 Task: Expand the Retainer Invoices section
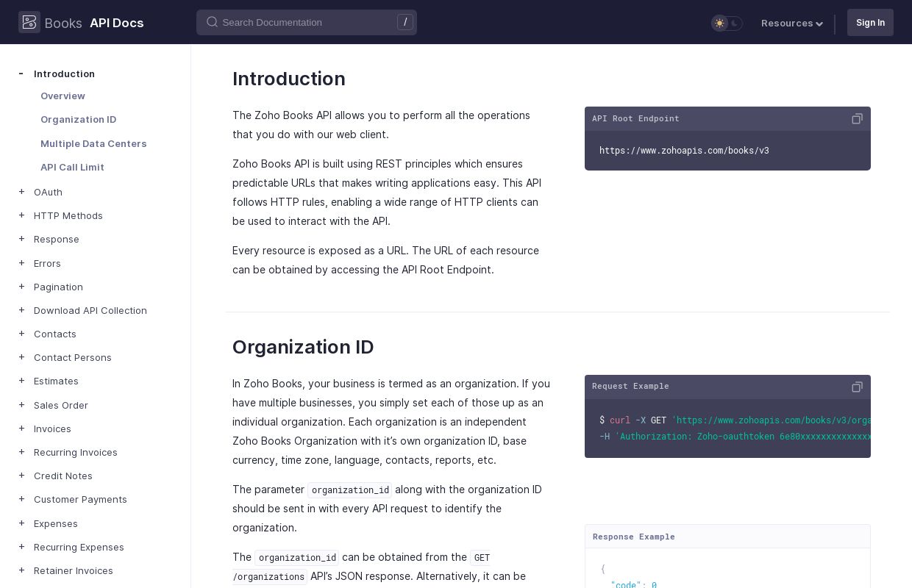(x=21, y=570)
